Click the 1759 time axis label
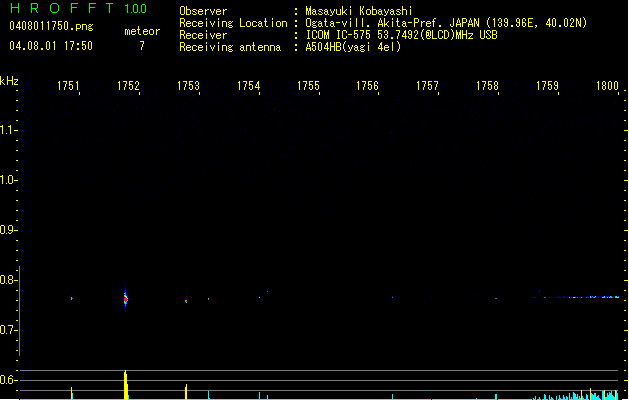 pos(547,86)
